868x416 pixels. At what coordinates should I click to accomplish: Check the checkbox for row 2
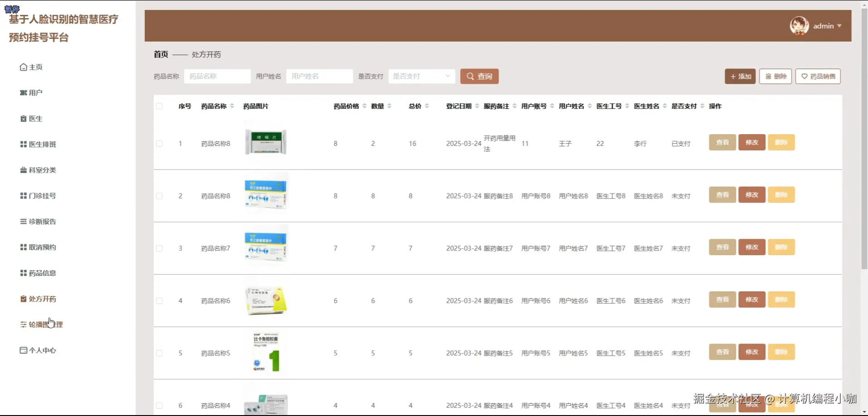click(x=159, y=196)
